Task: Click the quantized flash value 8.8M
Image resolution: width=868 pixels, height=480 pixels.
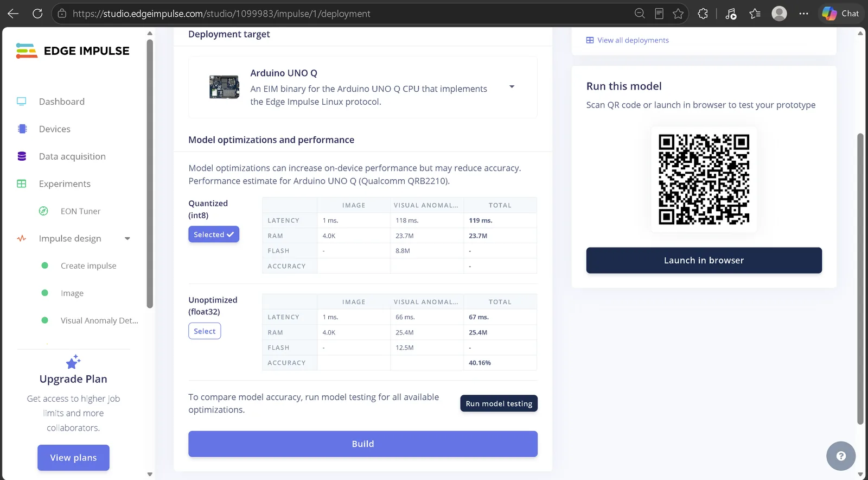Action: [x=403, y=251]
